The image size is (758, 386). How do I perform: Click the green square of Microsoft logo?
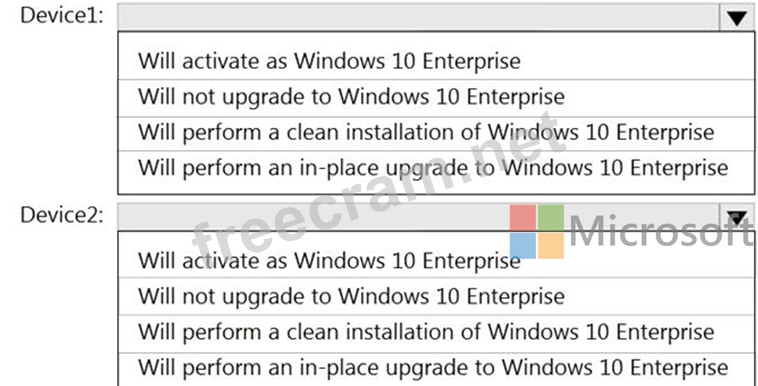pos(551,218)
